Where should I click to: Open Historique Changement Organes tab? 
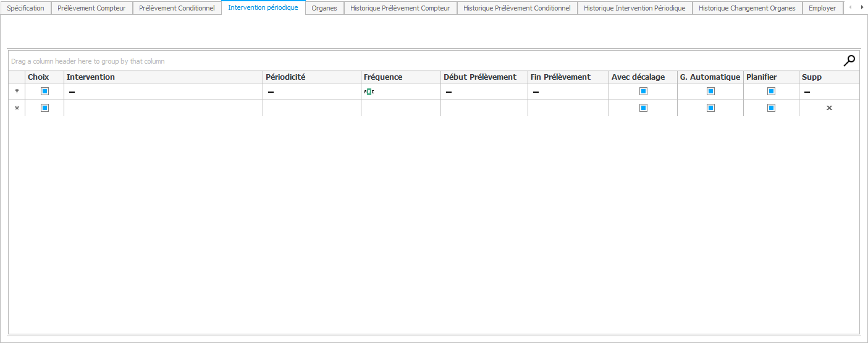(x=747, y=8)
